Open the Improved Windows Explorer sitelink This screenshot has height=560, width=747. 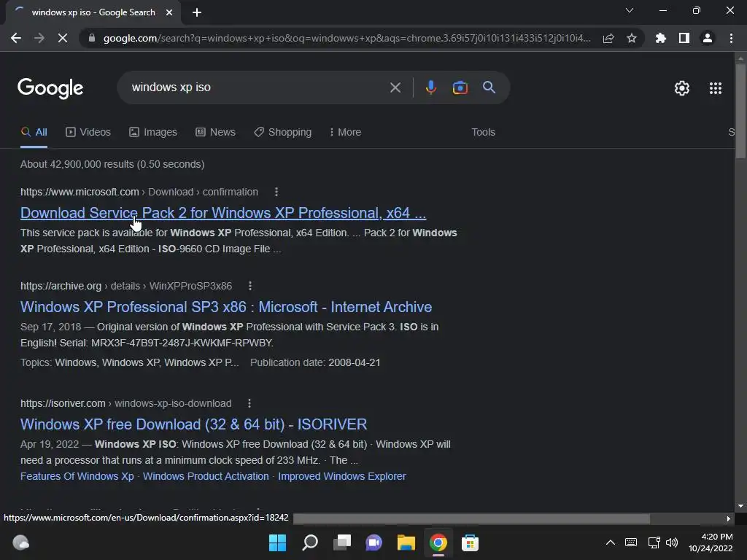[x=342, y=476]
